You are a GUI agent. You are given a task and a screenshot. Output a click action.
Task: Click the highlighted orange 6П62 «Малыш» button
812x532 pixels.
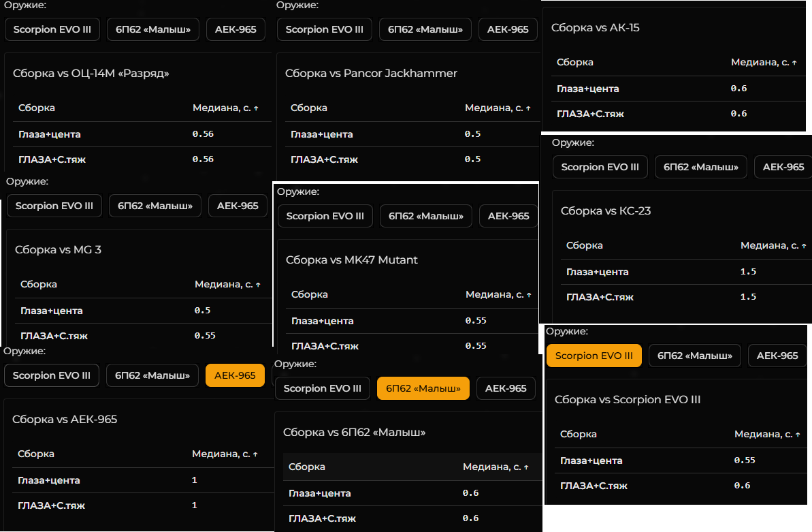click(x=423, y=388)
